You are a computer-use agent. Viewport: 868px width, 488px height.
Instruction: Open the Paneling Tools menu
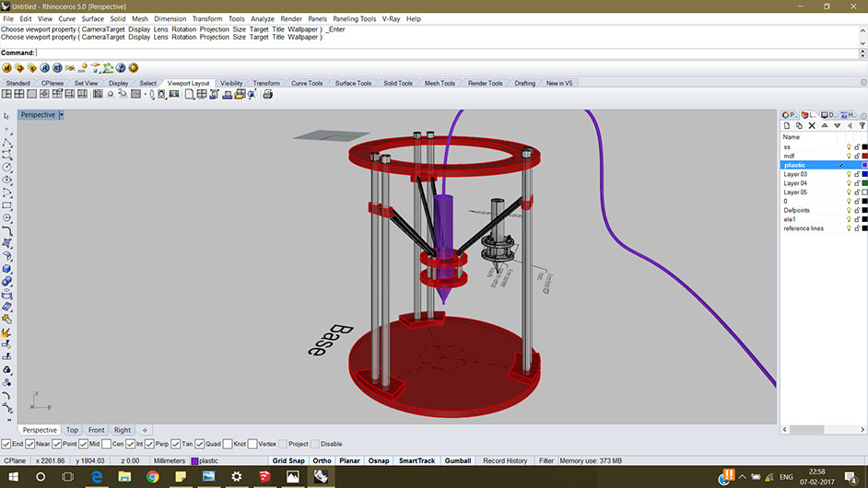[354, 18]
